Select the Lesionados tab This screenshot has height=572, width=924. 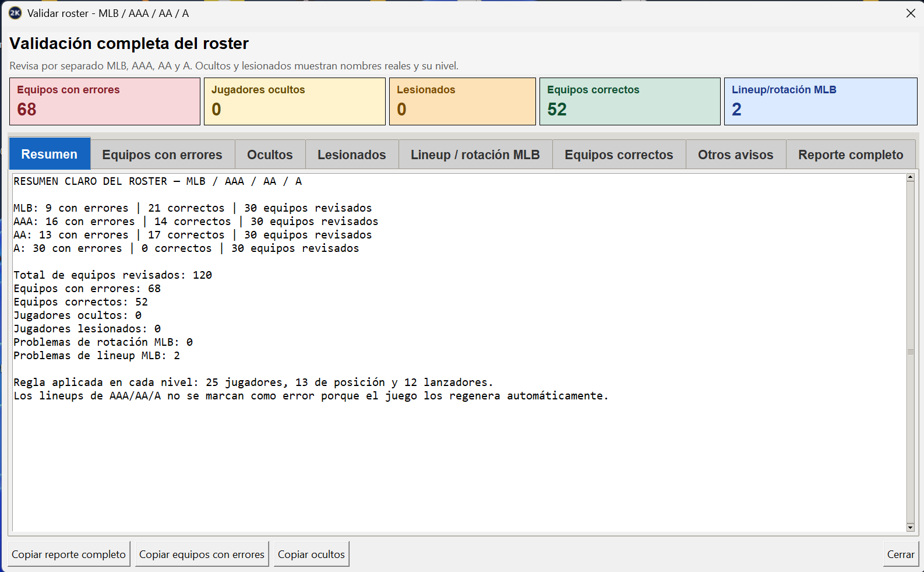[352, 155]
